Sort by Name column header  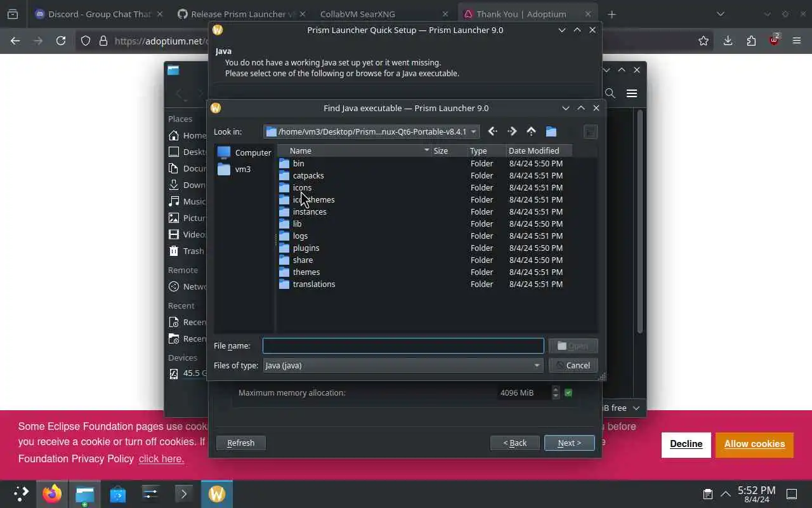pos(355,150)
